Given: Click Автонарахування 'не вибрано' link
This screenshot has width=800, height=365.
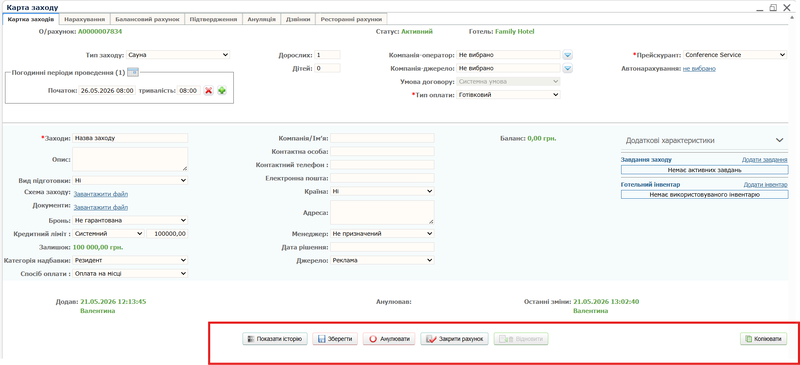Looking at the screenshot, I should pyautogui.click(x=699, y=68).
